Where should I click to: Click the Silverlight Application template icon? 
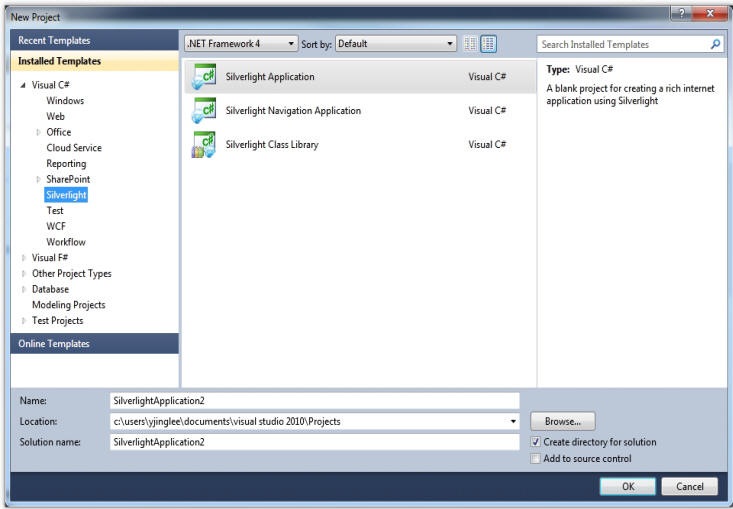(x=204, y=76)
